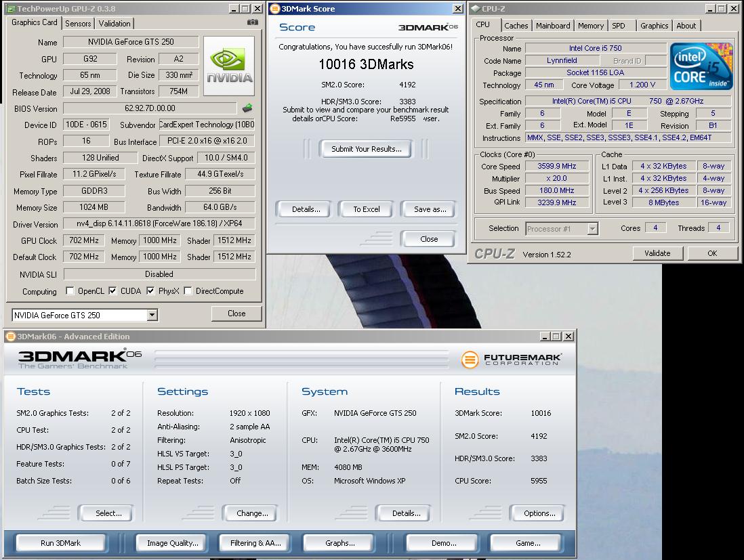Click the CPU Score value 5955 in Results
The height and width of the screenshot is (560, 744).
tap(539, 480)
